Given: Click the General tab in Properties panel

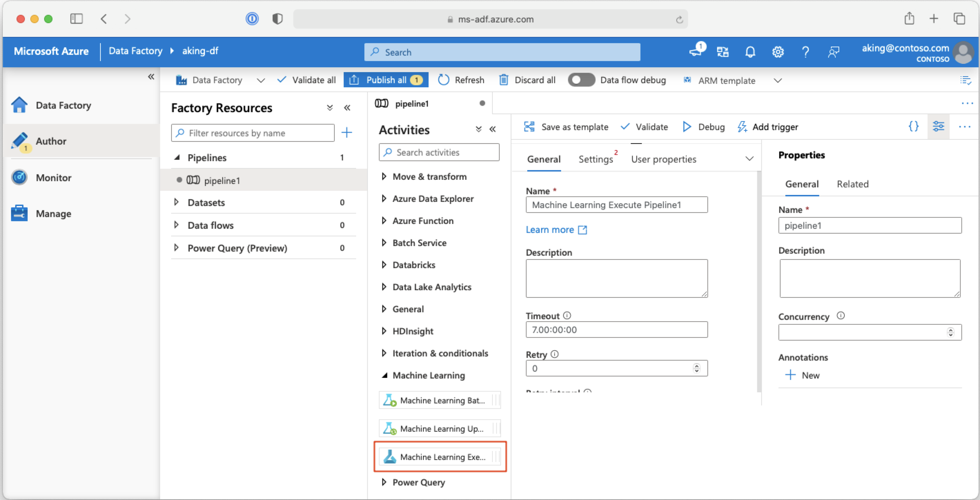Looking at the screenshot, I should 802,183.
